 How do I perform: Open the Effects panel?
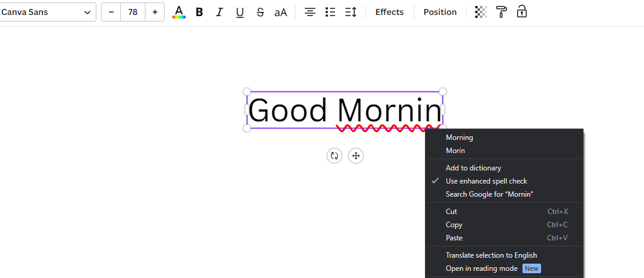click(390, 13)
